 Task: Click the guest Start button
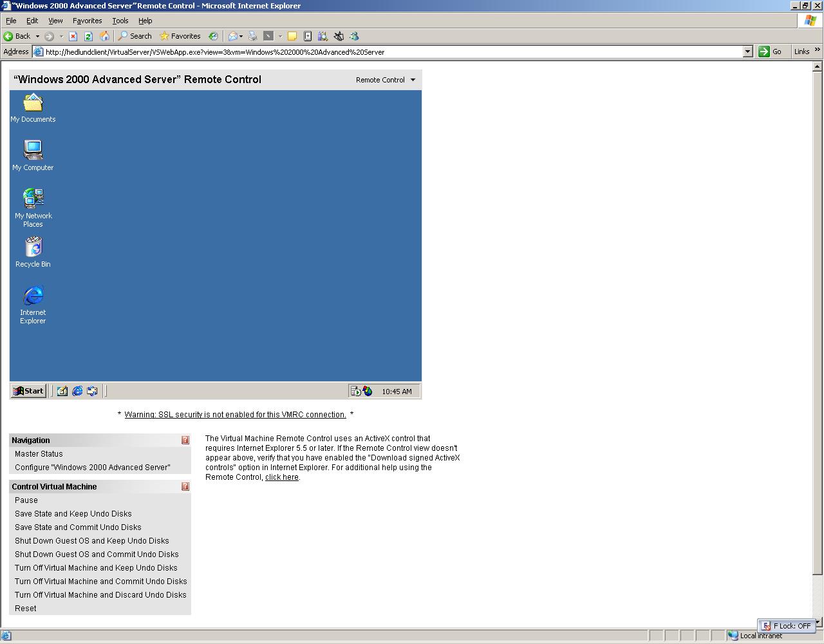point(28,391)
